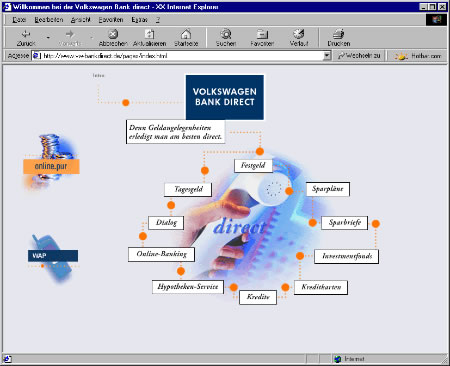Open the Sparbriefe link
This screenshot has width=450, height=366.
[x=345, y=223]
